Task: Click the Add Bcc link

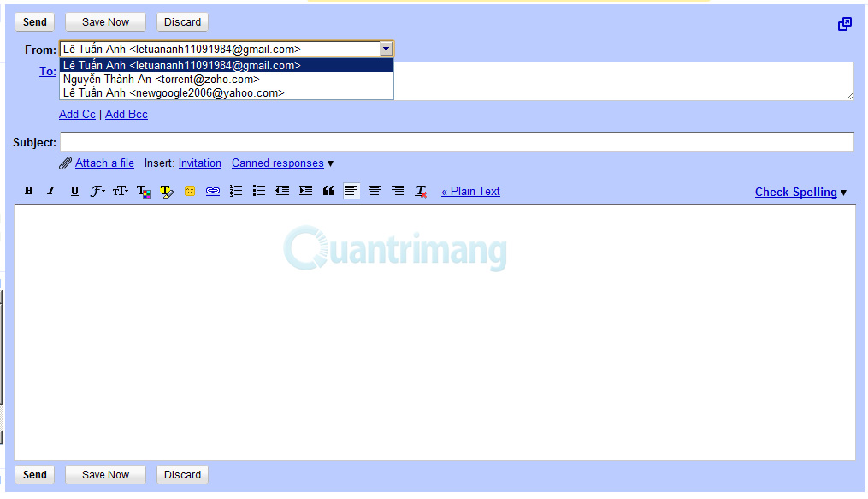Action: (127, 115)
